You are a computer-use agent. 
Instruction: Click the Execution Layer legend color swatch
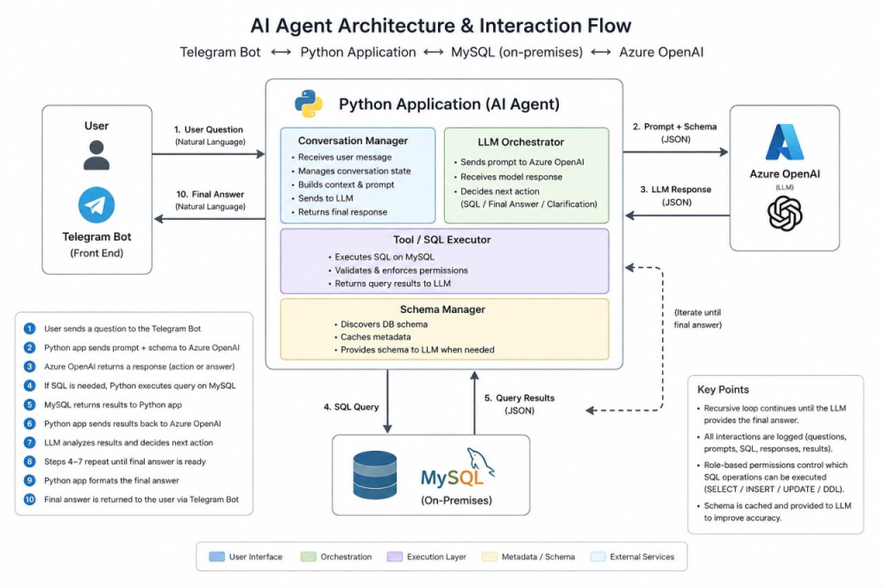coord(395,556)
